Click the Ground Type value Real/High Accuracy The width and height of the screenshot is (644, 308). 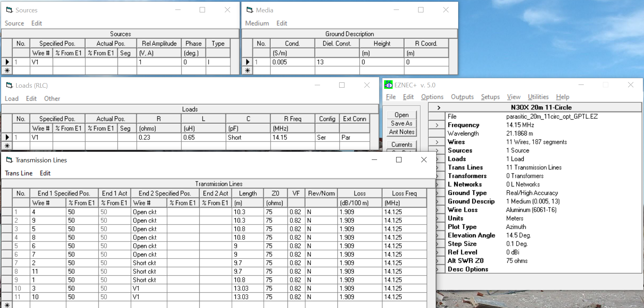[x=532, y=193]
